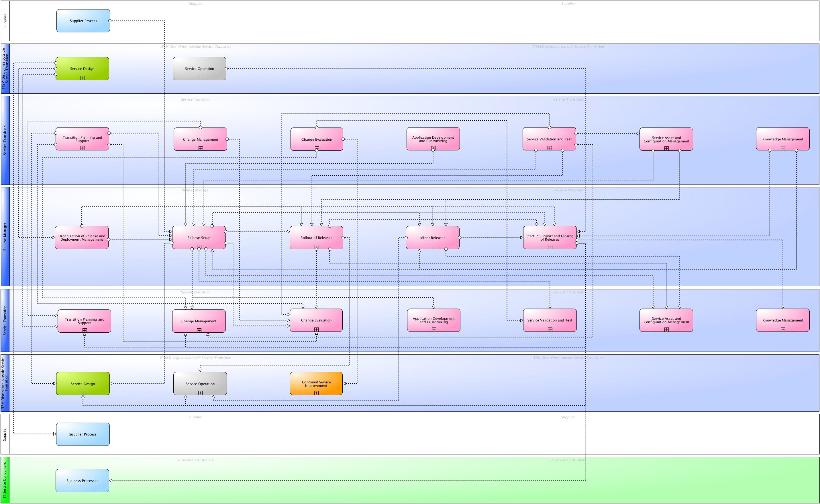This screenshot has height=504, width=820.
Task: Click Application Development and Customizing
Action: click(433, 139)
